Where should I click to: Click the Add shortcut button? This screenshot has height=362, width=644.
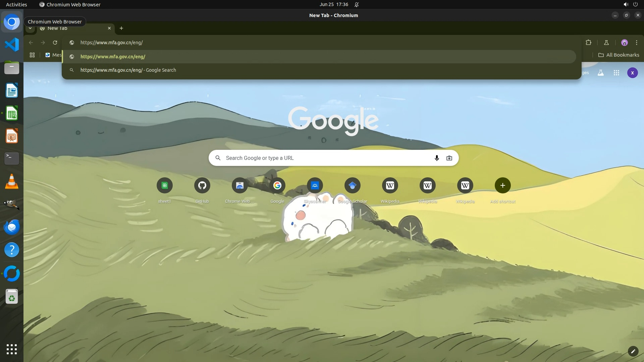point(502,185)
